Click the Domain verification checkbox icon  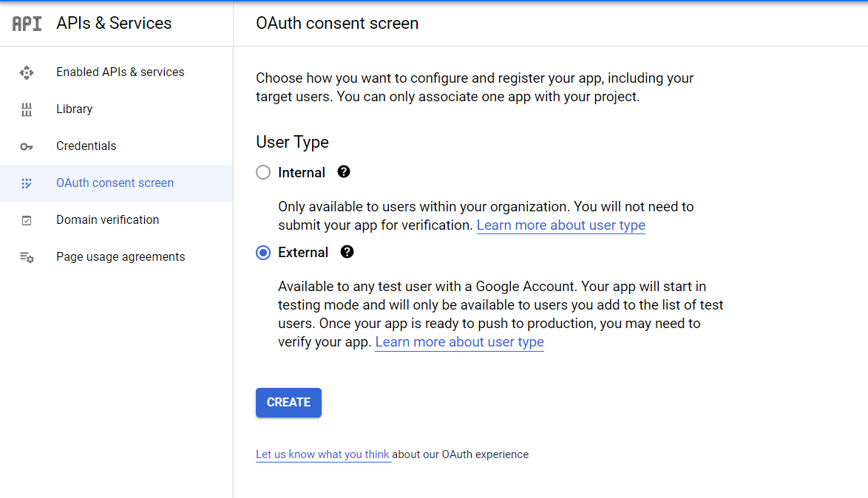point(27,220)
